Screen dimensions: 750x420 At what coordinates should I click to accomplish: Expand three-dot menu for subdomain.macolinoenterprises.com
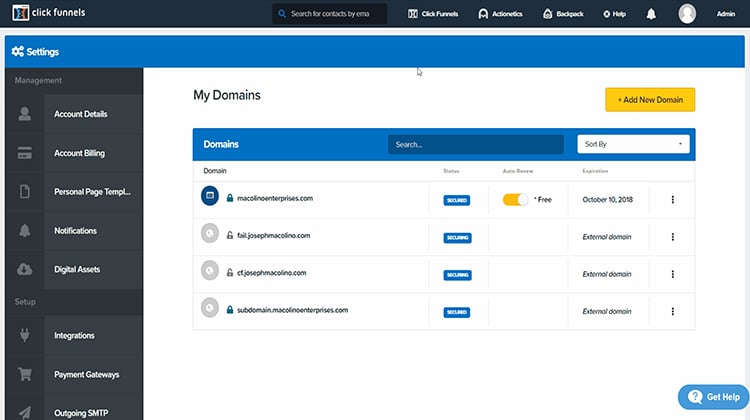point(672,311)
